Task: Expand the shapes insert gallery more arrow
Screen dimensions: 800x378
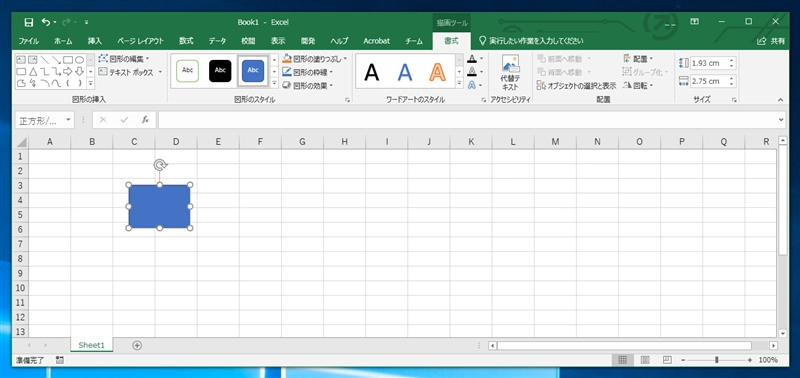Action: coord(90,83)
